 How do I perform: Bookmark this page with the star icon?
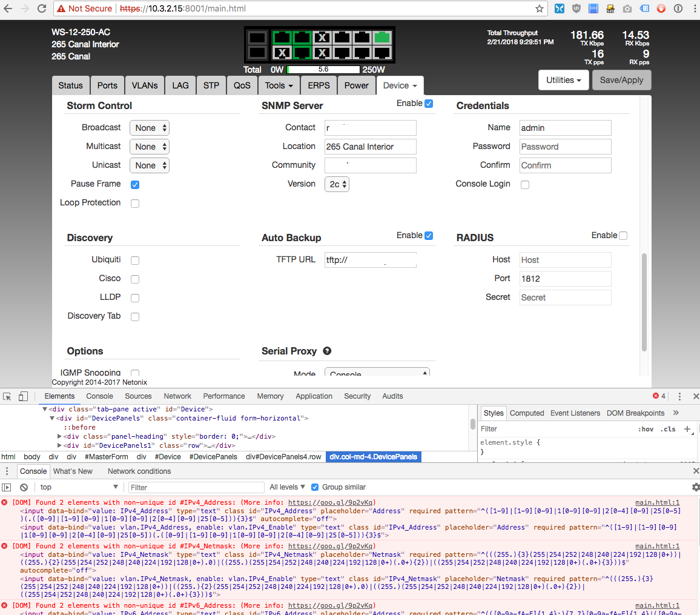[x=539, y=9]
